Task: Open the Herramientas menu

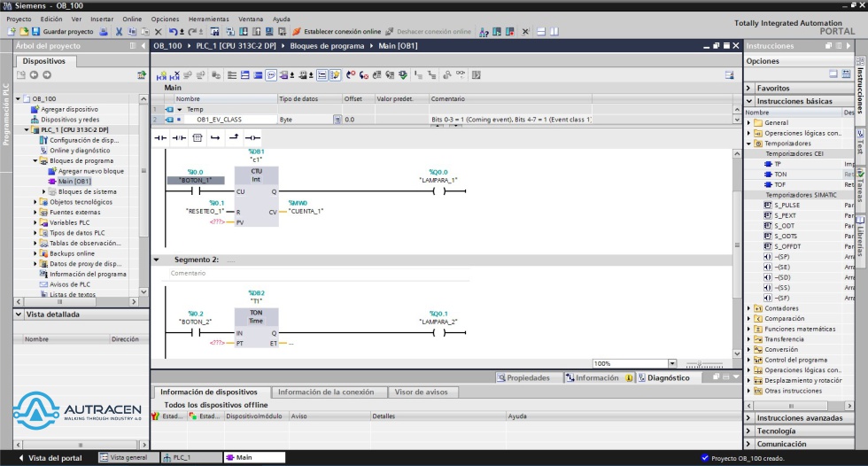Action: coord(208,19)
